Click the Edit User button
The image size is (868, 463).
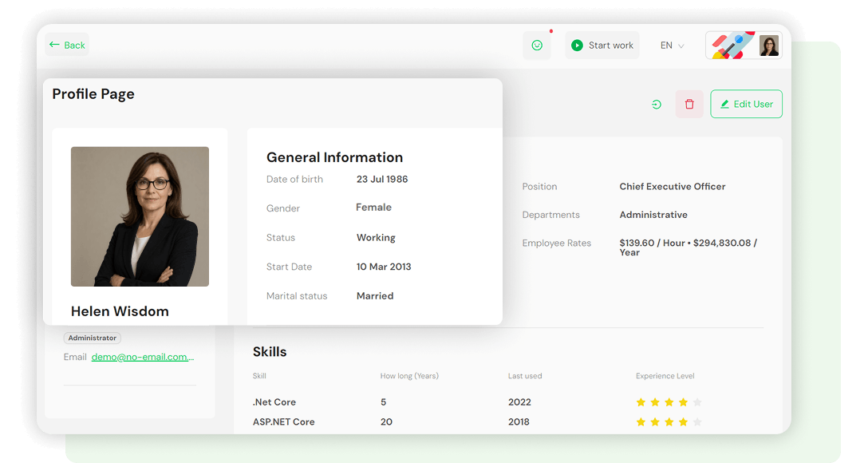[x=746, y=105]
